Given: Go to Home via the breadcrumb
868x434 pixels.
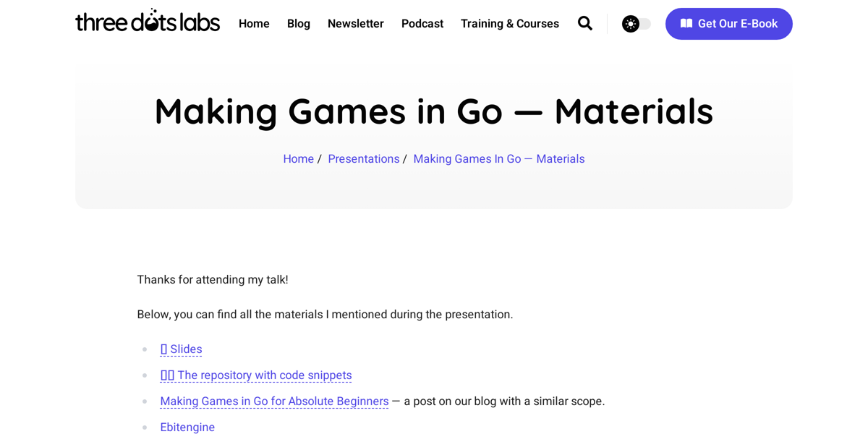Looking at the screenshot, I should point(298,158).
